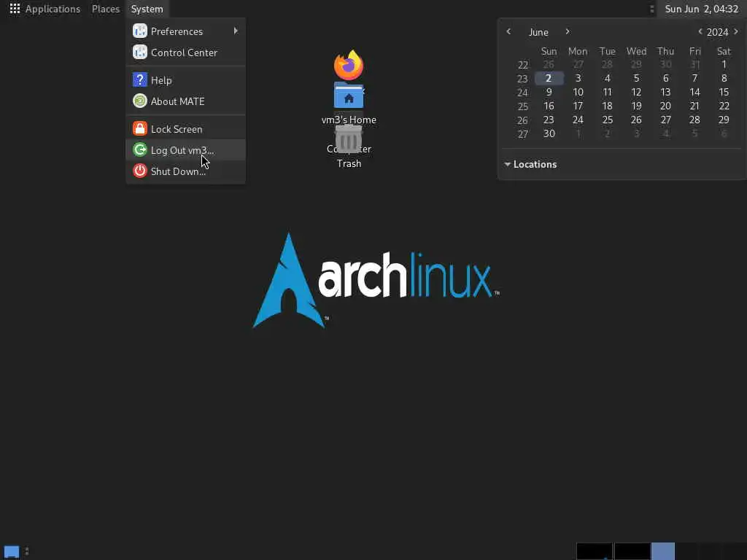Click the clock showing Sun Jun 2, 04:32
Image resolution: width=747 pixels, height=560 pixels.
coord(701,9)
